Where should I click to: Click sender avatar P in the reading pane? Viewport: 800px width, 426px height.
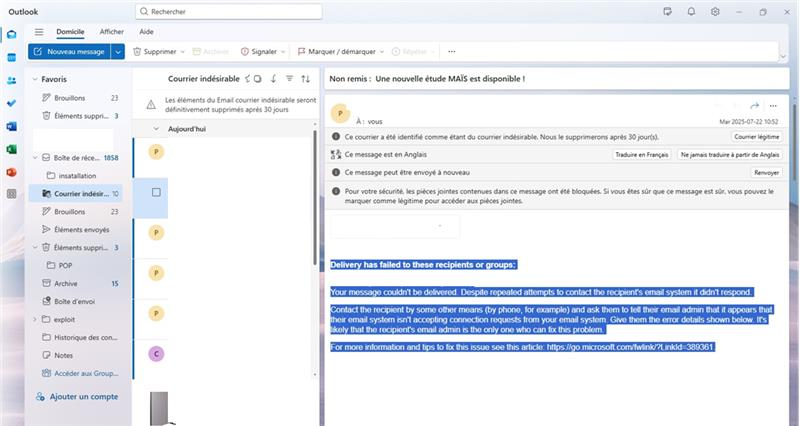(340, 113)
